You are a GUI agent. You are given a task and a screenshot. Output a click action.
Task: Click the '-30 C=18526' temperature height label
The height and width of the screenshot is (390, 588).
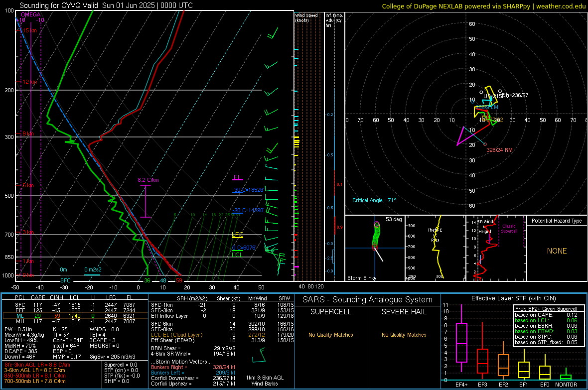[x=248, y=190]
